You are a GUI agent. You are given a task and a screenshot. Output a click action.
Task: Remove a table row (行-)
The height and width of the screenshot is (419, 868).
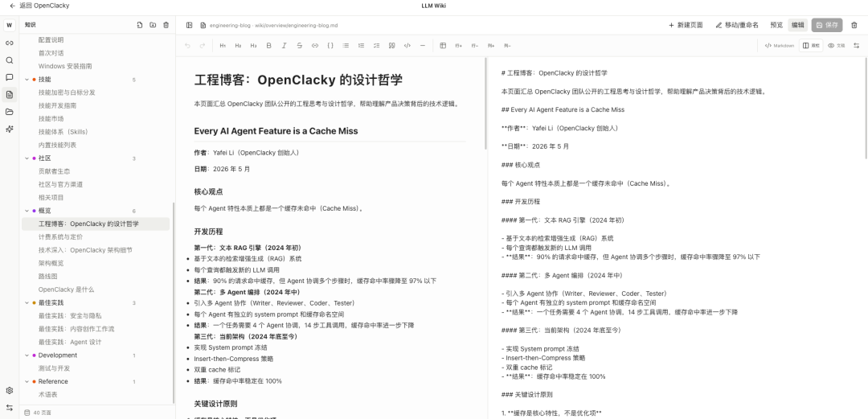coord(474,46)
